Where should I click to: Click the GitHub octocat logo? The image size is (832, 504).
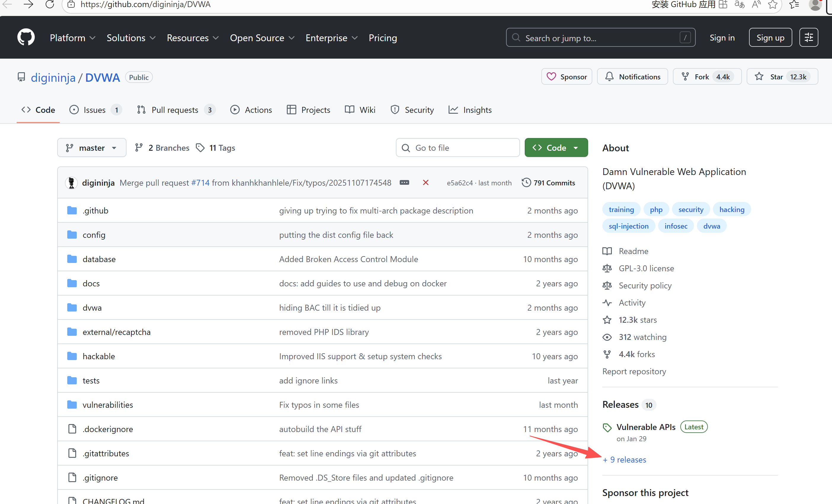point(26,37)
